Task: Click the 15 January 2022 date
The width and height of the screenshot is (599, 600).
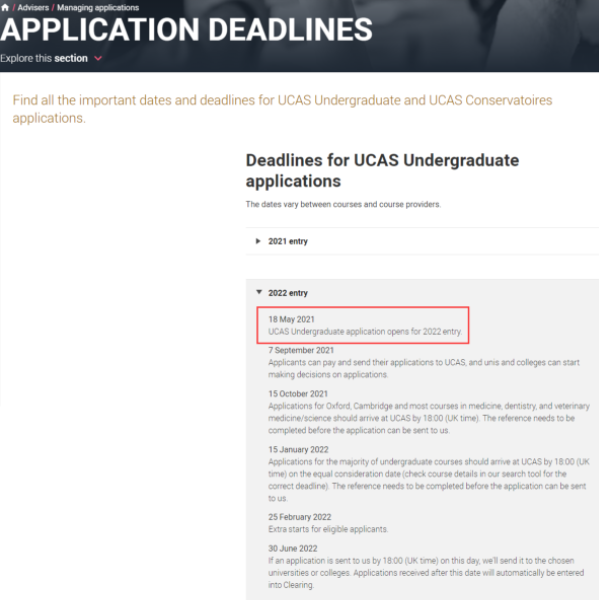Action: (298, 449)
